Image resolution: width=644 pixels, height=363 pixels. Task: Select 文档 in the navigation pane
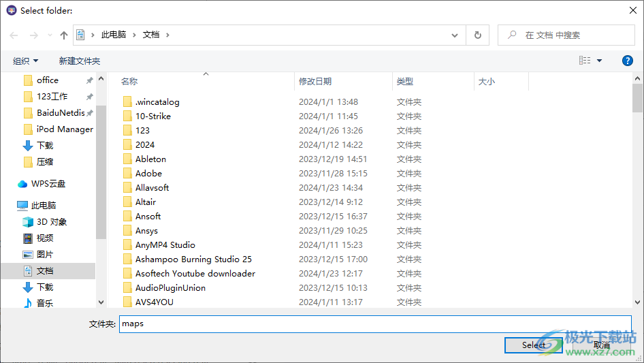pos(45,271)
